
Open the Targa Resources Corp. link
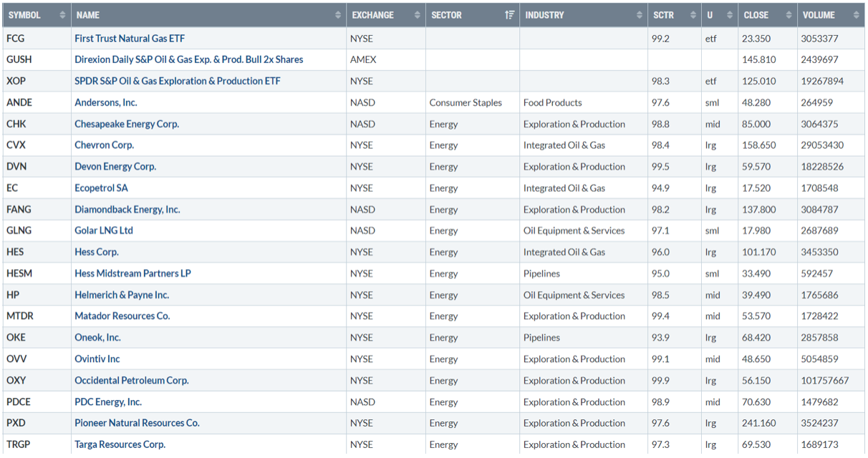[120, 444]
